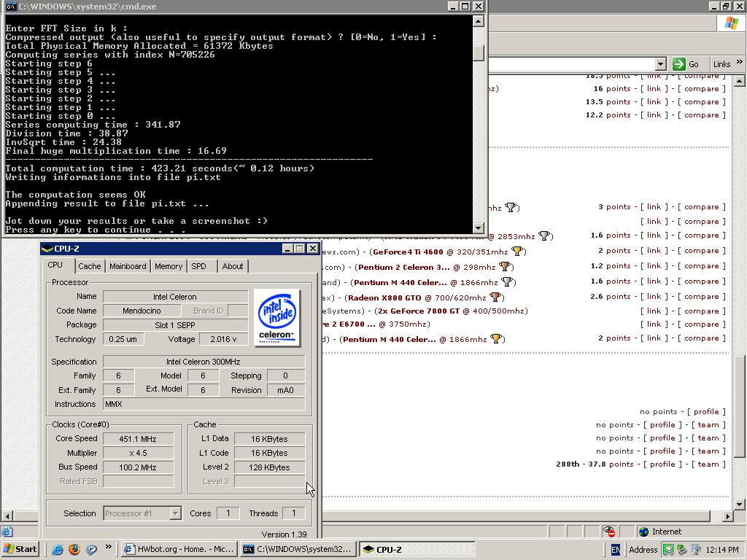Open the Memory tab in CPU-Z
Screen dimensions: 747x560
169,266
